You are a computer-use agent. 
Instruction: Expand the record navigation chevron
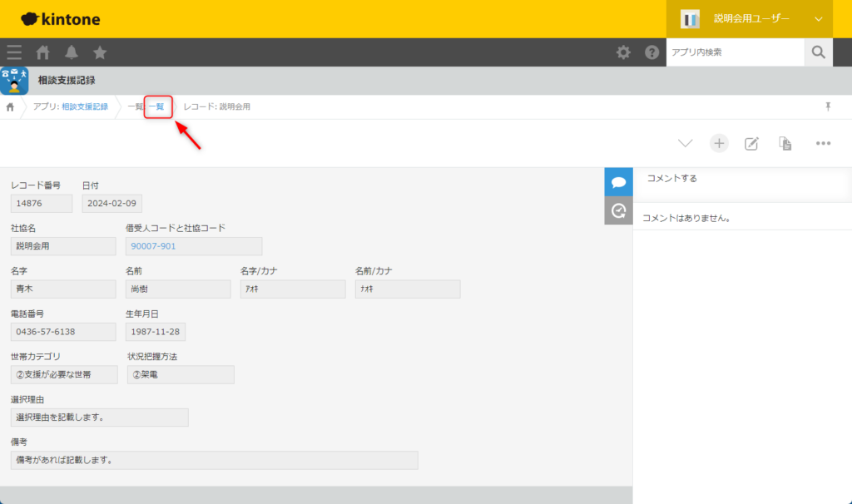(685, 143)
